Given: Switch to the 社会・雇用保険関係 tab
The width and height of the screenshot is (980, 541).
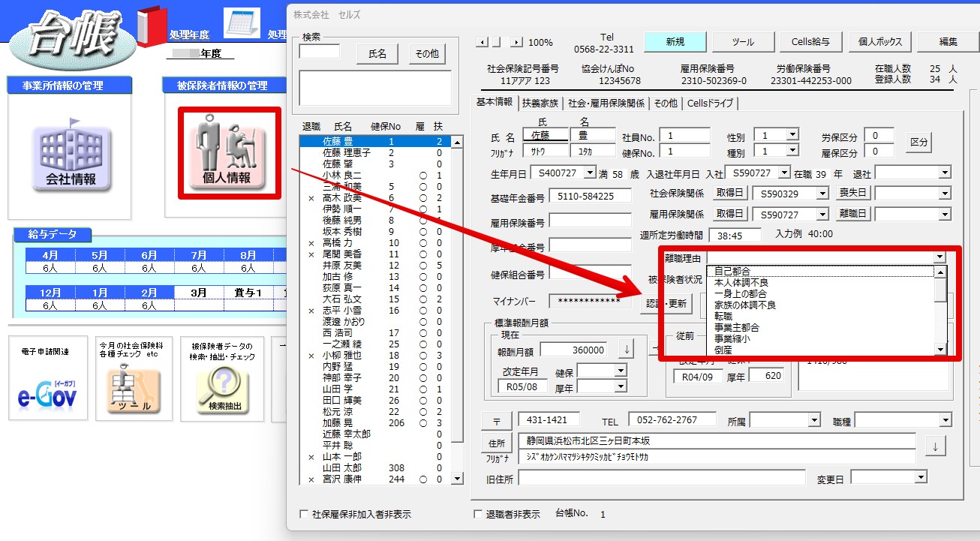Looking at the screenshot, I should (x=606, y=103).
